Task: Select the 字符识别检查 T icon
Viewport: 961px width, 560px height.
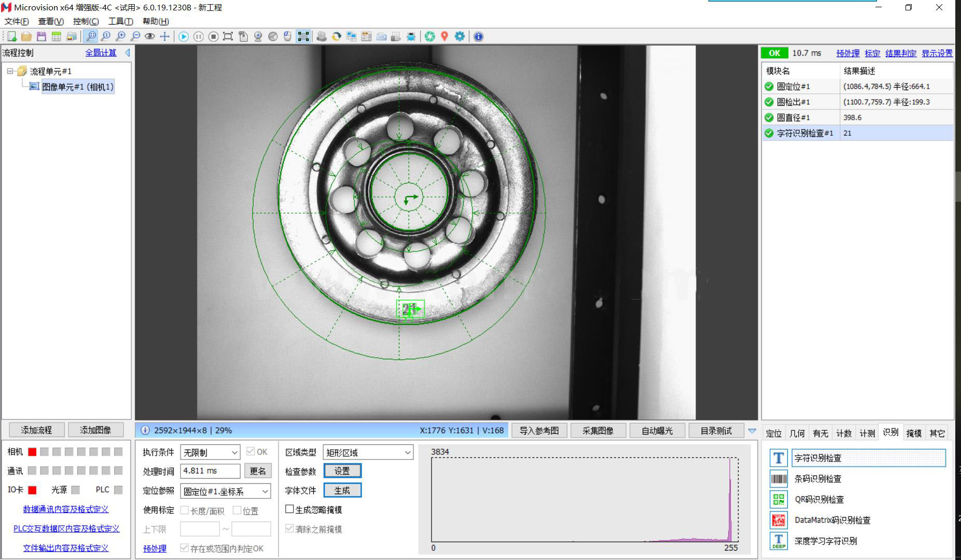Action: click(x=778, y=458)
